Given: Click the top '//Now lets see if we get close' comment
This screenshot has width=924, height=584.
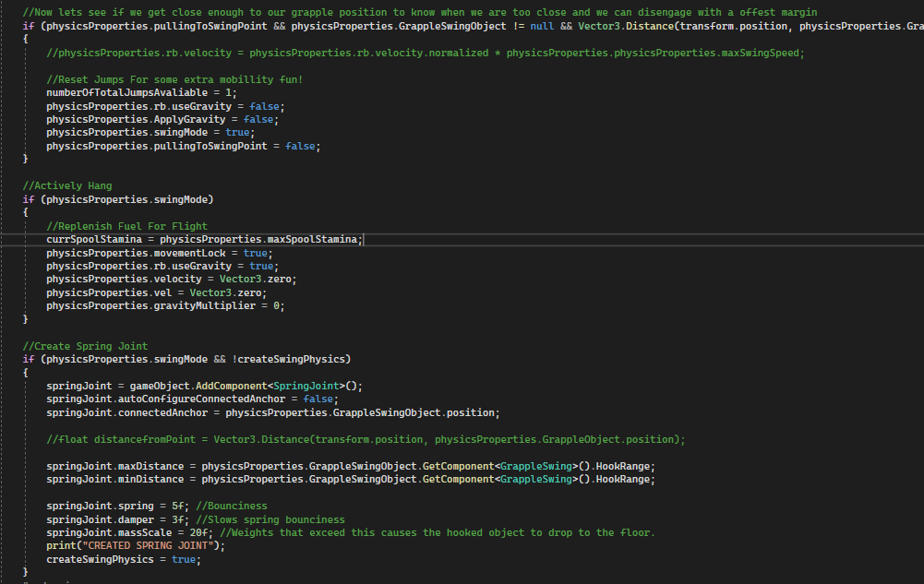Looking at the screenshot, I should pos(420,12).
